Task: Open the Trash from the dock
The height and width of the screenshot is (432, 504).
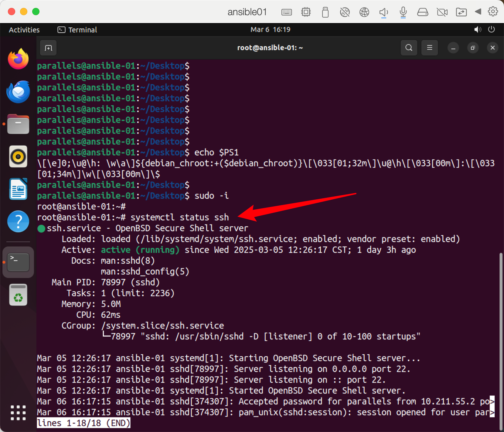Action: (x=18, y=295)
